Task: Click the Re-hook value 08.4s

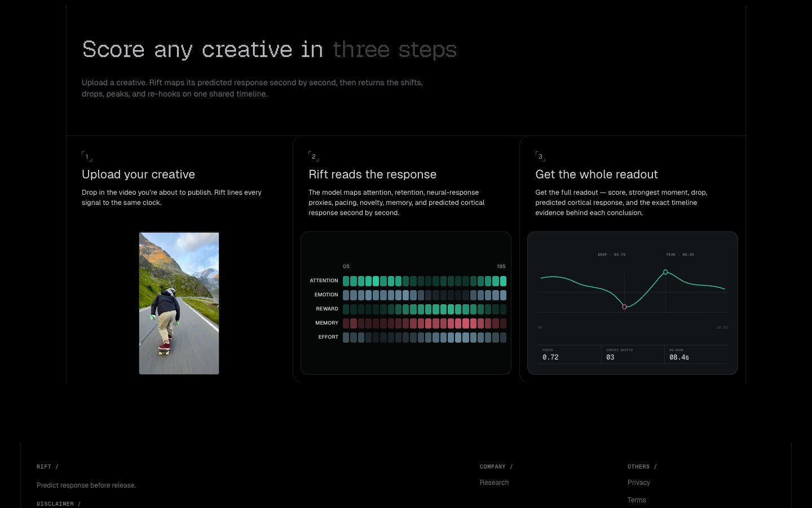Action: (x=679, y=357)
